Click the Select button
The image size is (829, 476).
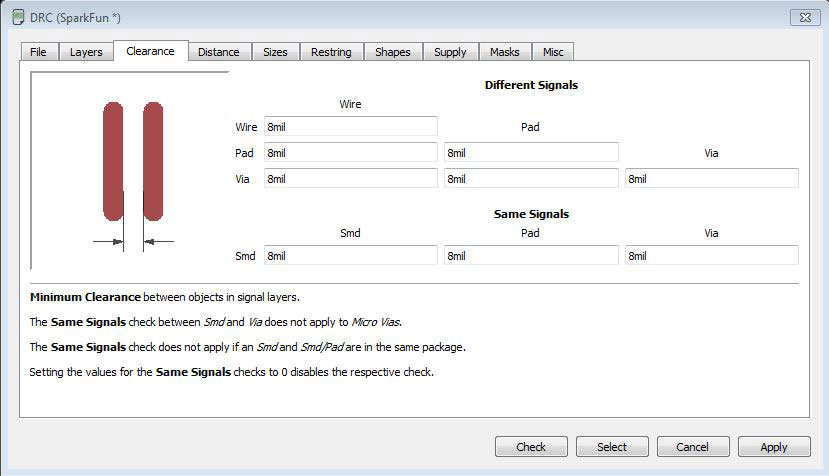[x=612, y=447]
